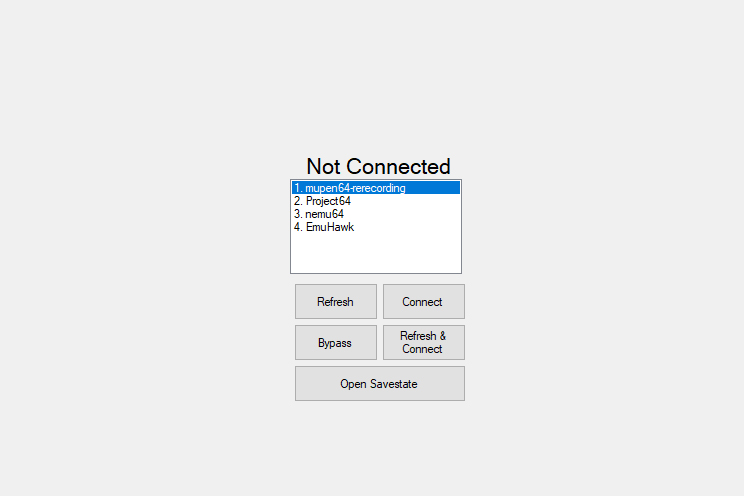744x496 pixels.
Task: Reload the emulator list using Refresh
Action: (335, 301)
